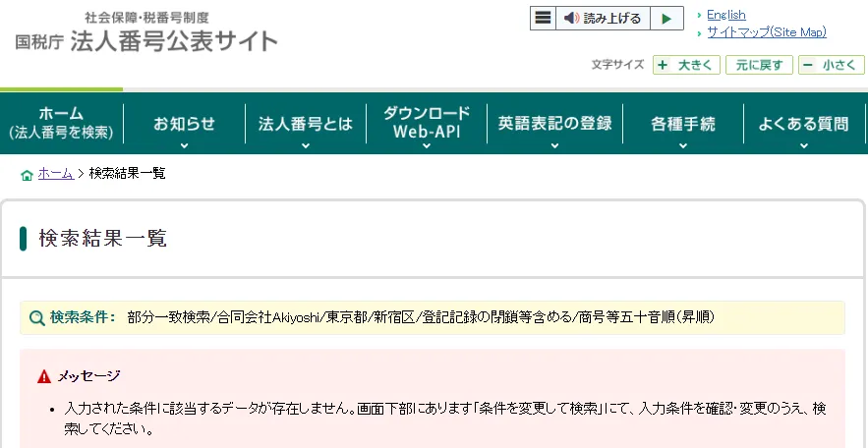Click the chevron under よくある質問
868x448 pixels.
(803, 145)
